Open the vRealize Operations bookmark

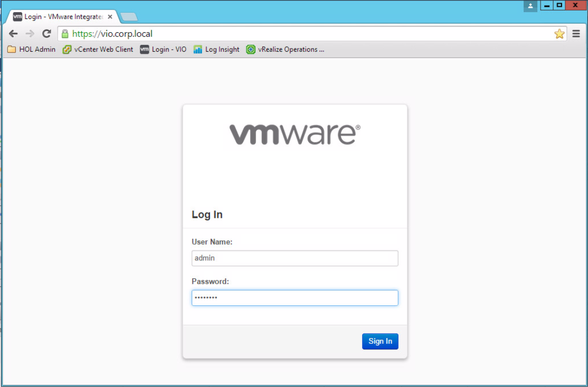285,50
